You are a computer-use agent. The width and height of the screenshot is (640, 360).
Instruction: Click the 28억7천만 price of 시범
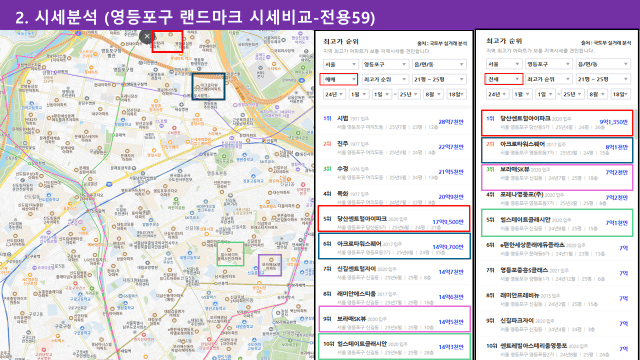click(451, 122)
